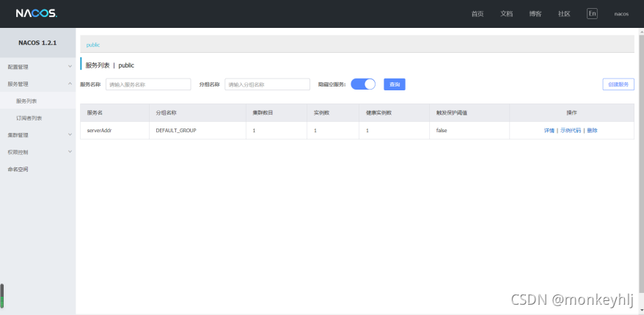Toggle the hide empty services switch
This screenshot has width=644, height=315.
tap(363, 84)
